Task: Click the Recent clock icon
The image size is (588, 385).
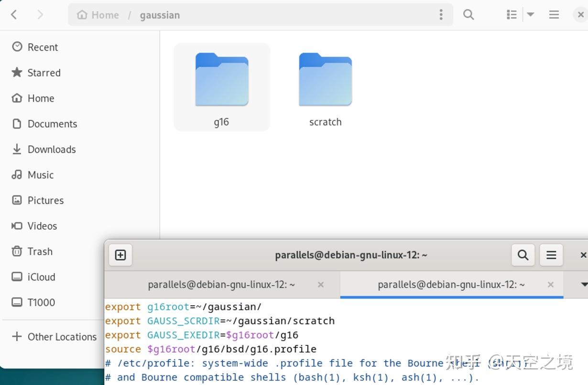Action: pyautogui.click(x=17, y=47)
